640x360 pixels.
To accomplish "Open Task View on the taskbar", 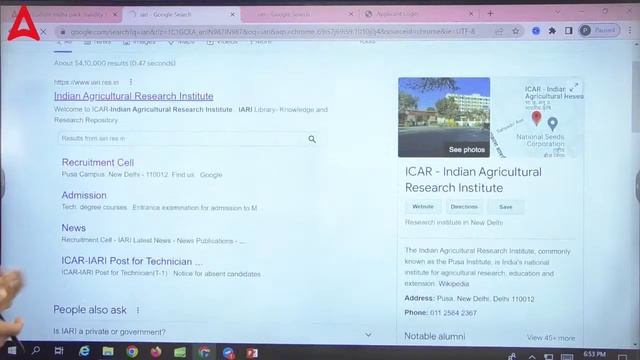I will click(59, 351).
